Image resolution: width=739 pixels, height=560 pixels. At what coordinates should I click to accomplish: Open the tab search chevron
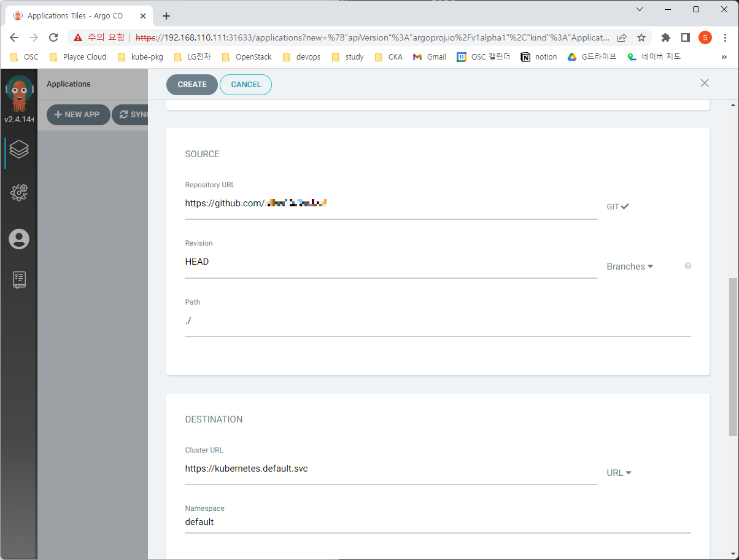(639, 9)
